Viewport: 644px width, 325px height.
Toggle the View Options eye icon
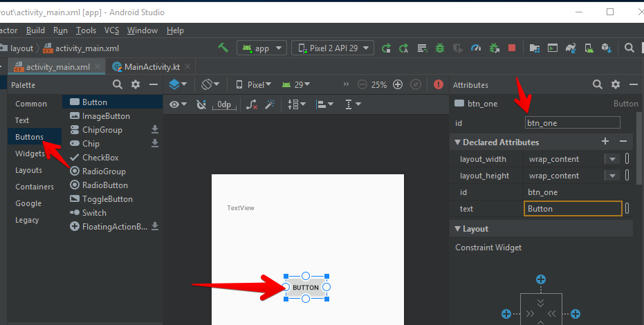tap(178, 104)
